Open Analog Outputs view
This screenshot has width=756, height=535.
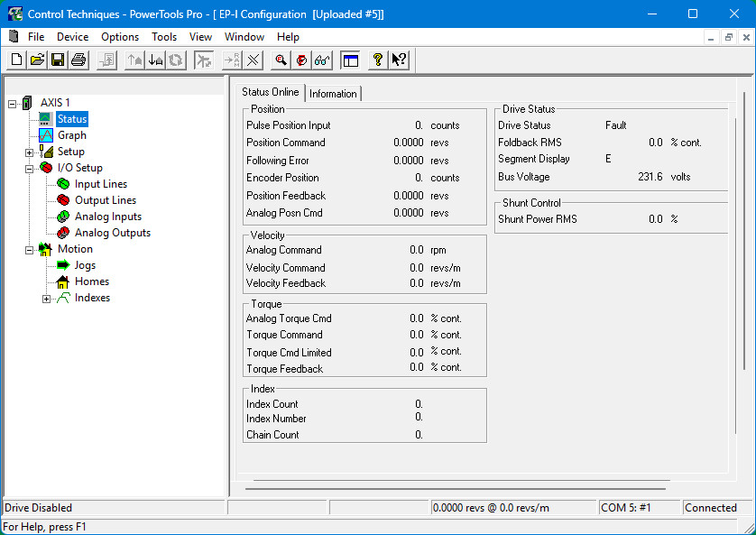pos(113,233)
